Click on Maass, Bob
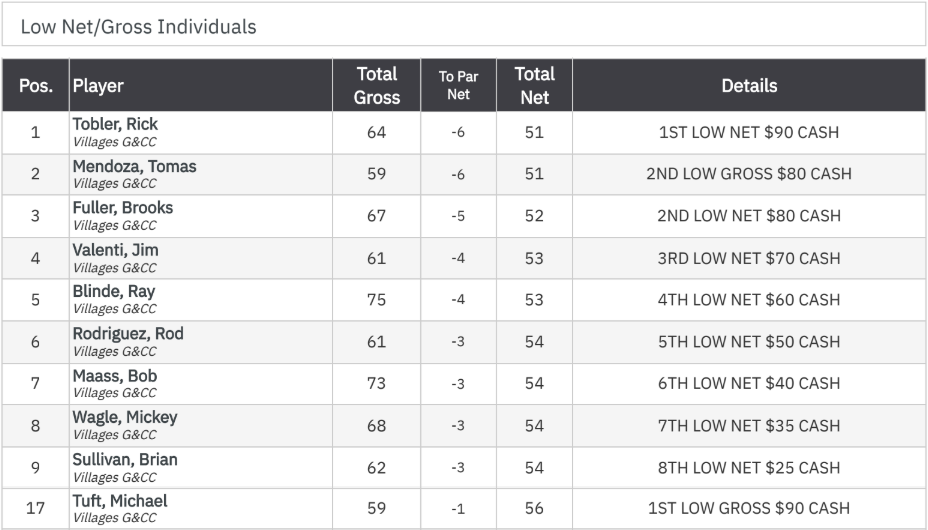 [115, 376]
